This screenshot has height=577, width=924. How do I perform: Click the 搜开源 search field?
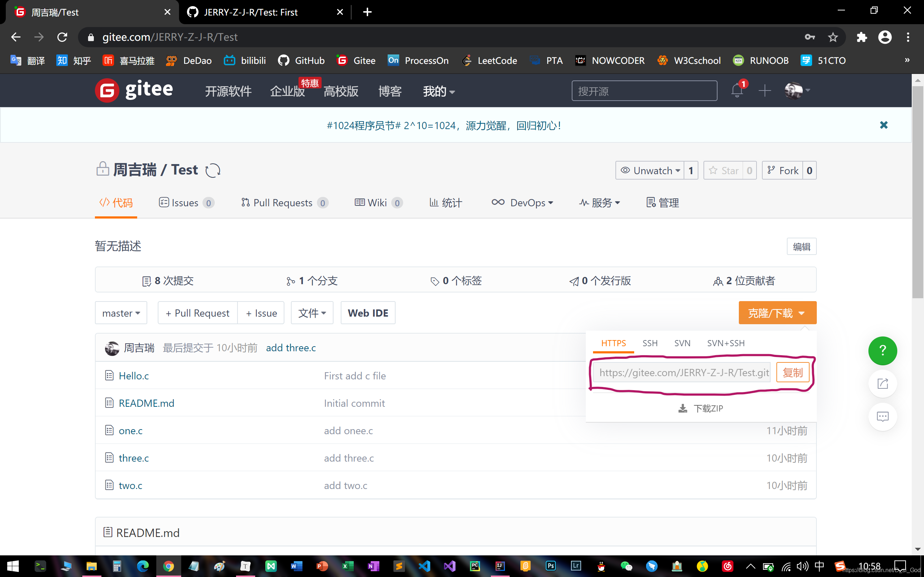tap(644, 91)
